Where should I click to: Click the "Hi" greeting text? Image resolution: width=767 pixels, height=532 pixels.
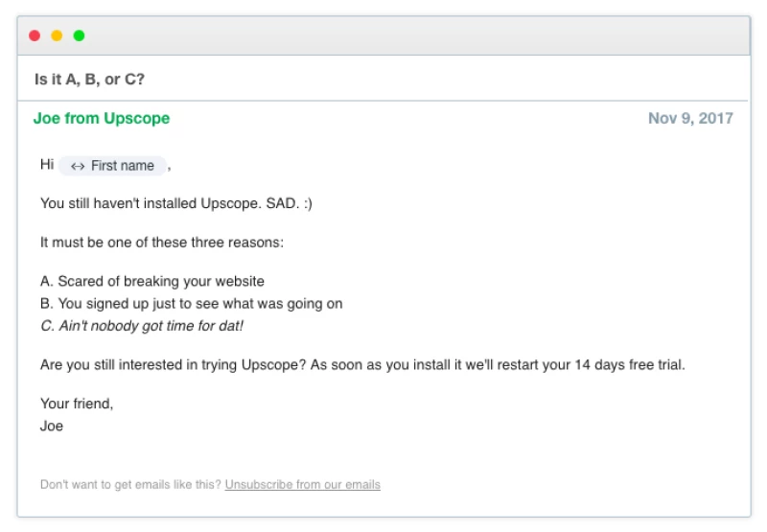[47, 165]
